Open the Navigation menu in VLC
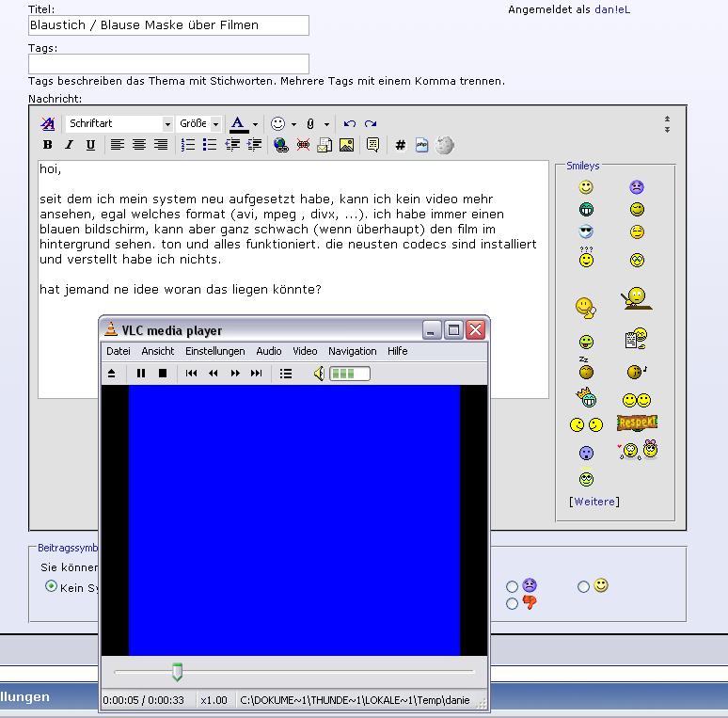Screen dimensions: 728x718 pos(353,351)
